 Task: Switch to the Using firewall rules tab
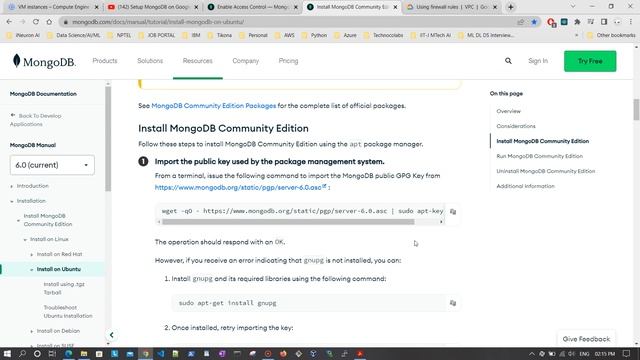tap(451, 7)
